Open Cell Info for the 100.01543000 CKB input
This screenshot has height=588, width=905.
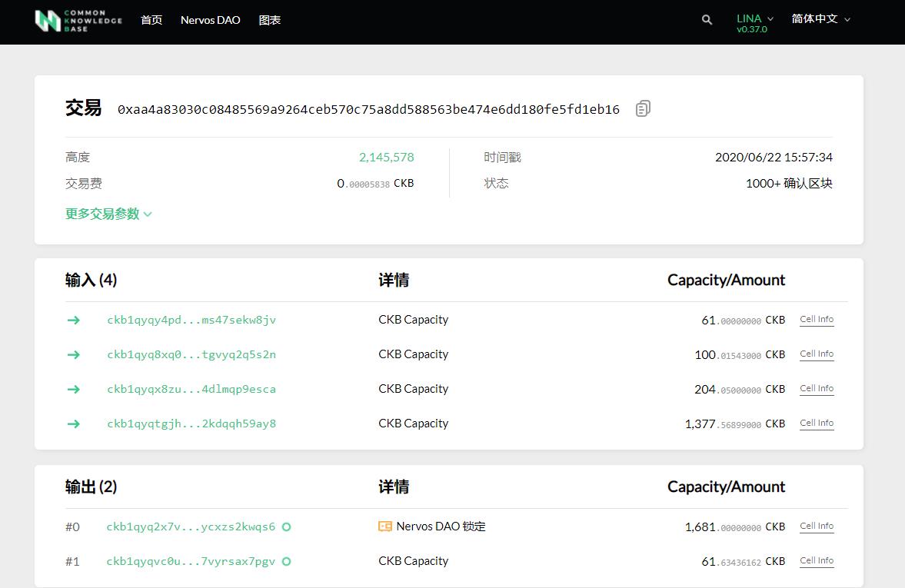pyautogui.click(x=817, y=354)
